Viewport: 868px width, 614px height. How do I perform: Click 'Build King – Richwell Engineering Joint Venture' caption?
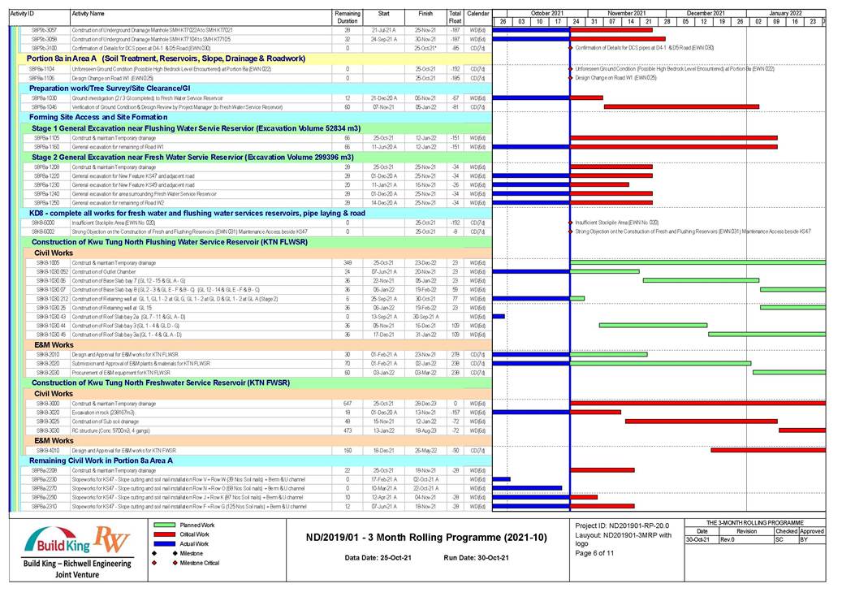(77, 569)
